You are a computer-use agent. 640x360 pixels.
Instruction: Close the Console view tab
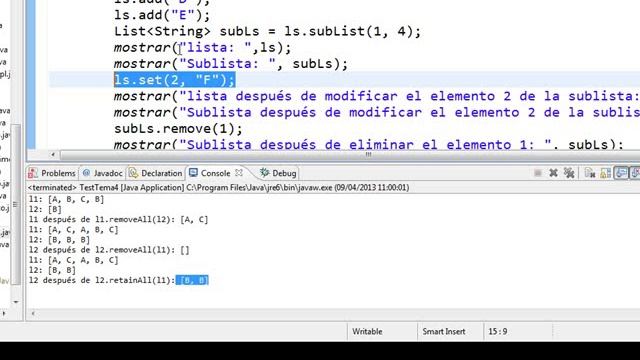tap(239, 173)
